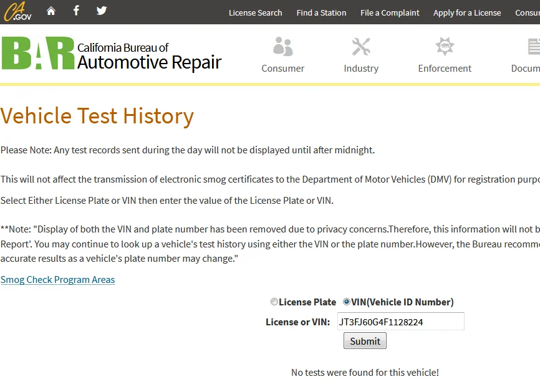Click the Industry wrench tools icon

361,47
